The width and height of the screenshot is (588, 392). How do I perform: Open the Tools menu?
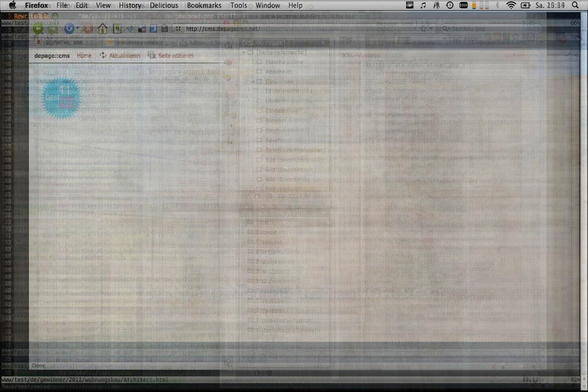coord(239,5)
